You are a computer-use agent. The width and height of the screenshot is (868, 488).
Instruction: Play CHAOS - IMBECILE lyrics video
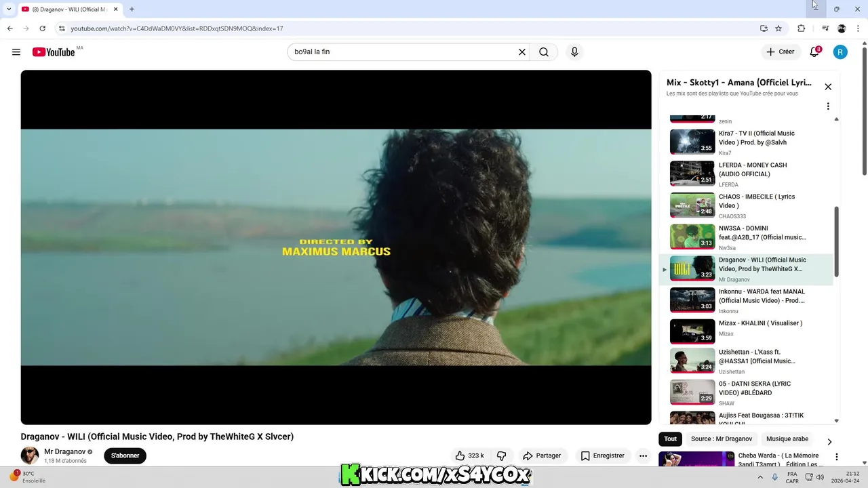746,206
